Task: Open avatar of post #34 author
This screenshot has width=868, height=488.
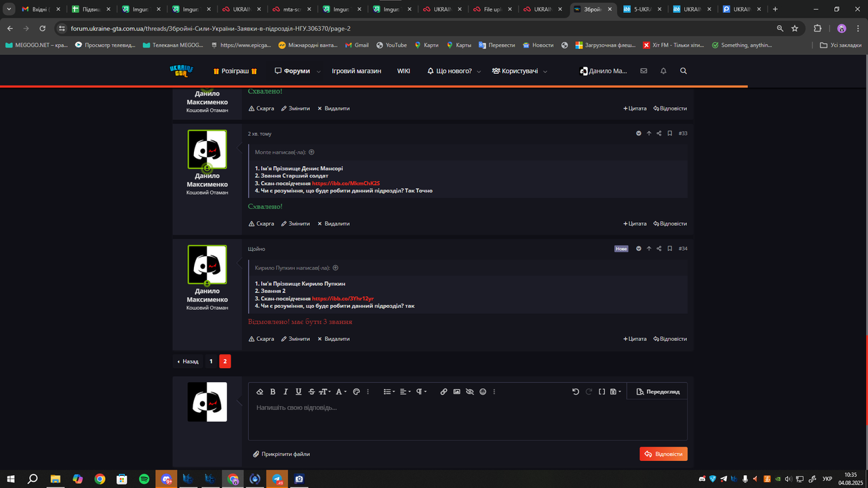Action: 208,265
